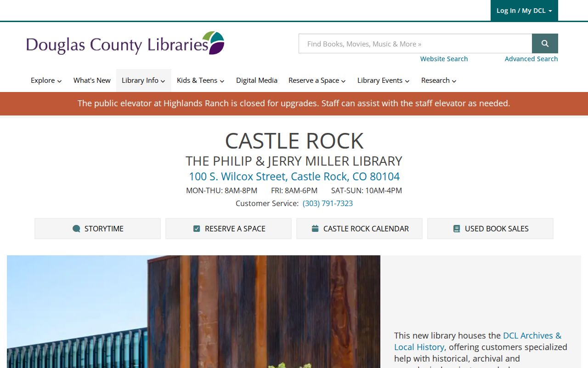Click the SAT-SUN: 10AM-4PM hours text
This screenshot has width=588, height=368.
[x=367, y=190]
